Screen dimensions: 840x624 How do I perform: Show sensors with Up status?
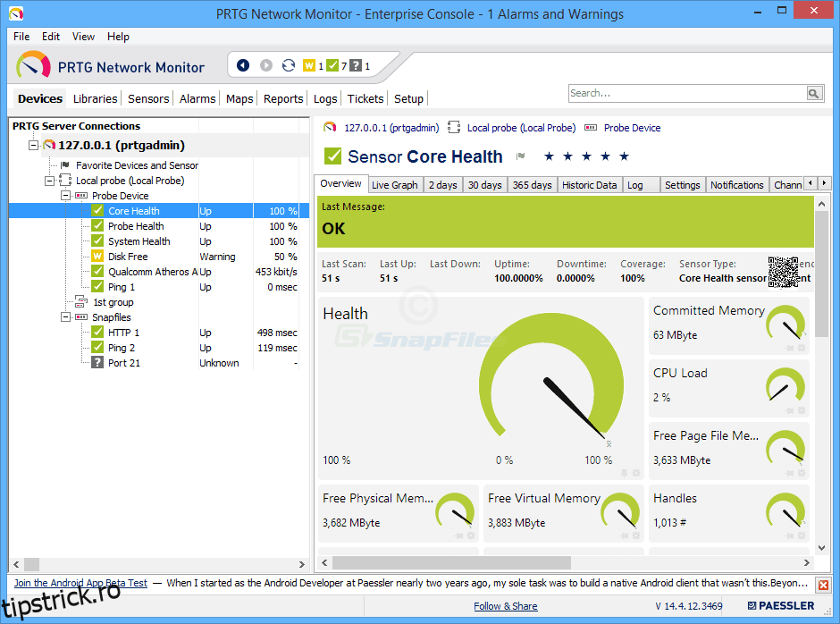click(332, 65)
